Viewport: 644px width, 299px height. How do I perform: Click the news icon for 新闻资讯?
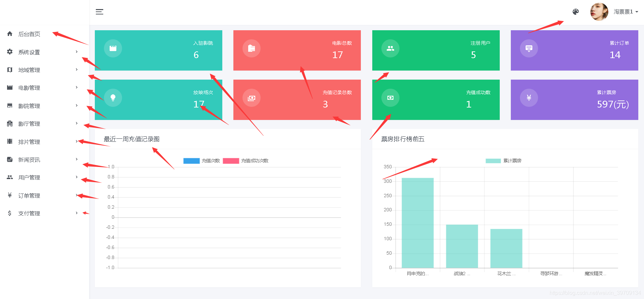point(10,160)
